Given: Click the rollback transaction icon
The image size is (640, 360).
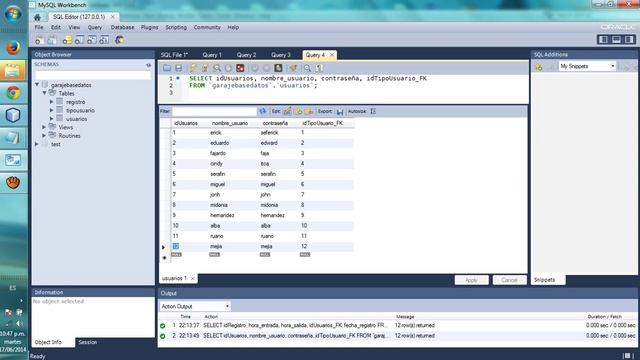Looking at the screenshot, I should [267, 68].
